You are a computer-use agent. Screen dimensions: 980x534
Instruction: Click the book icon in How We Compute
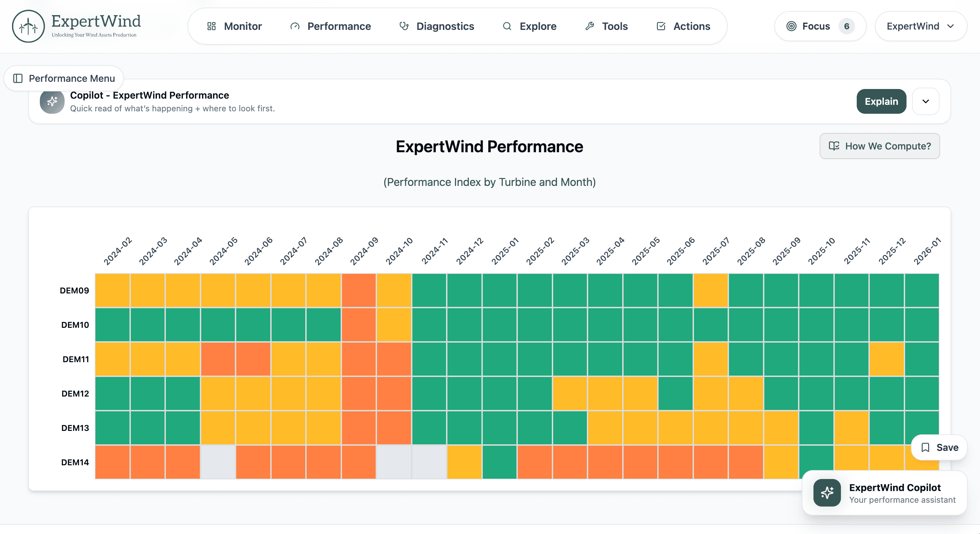point(833,146)
